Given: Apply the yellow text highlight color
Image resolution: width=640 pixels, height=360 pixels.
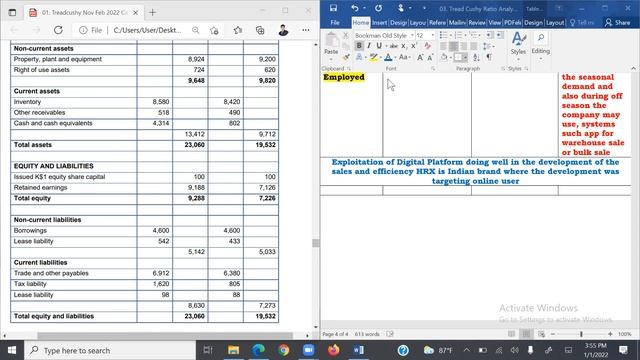Looking at the screenshot, I should (373, 58).
